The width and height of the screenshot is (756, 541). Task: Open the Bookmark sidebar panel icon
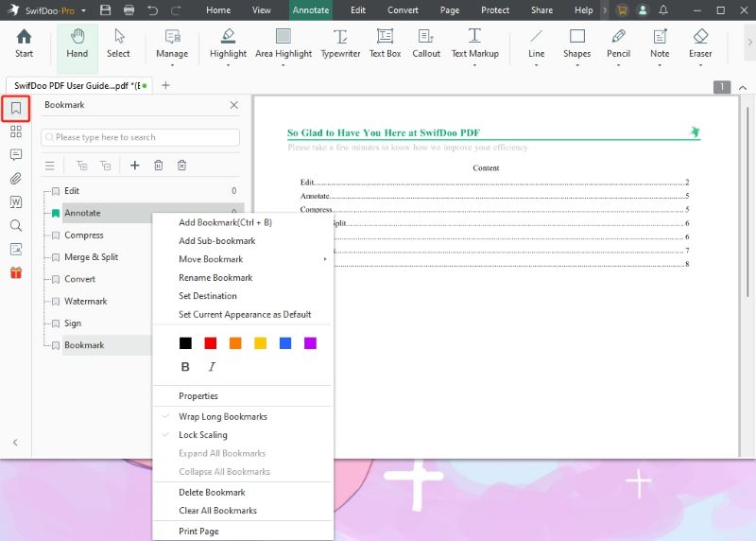(x=16, y=108)
